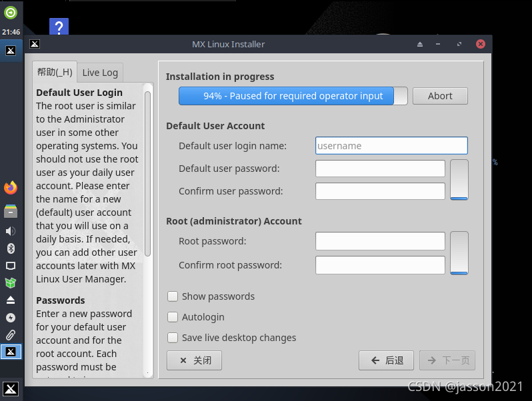Screen dimensions: 532x401
Task: Click the Abort button
Action: click(x=440, y=96)
